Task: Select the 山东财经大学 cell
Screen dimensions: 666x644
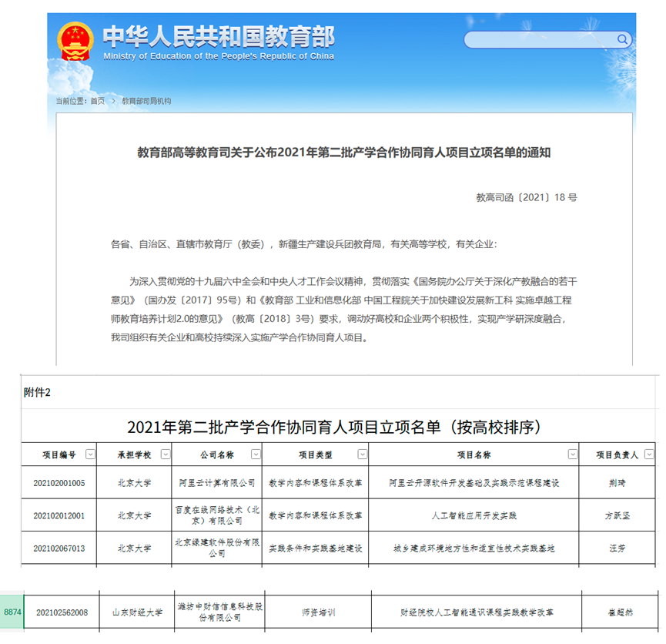Action: 137,612
